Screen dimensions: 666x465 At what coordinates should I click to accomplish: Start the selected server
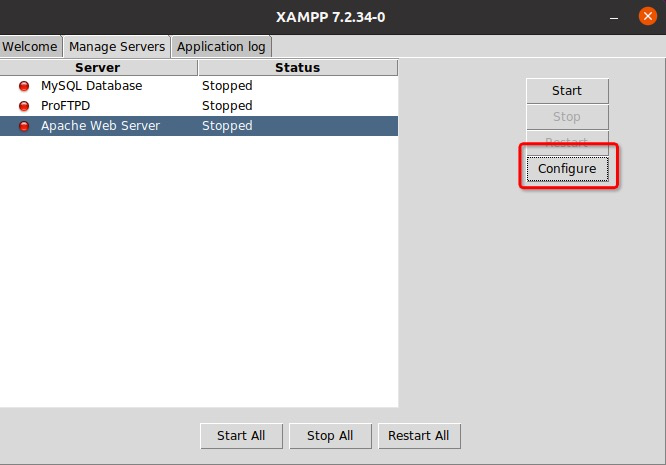[x=567, y=90]
